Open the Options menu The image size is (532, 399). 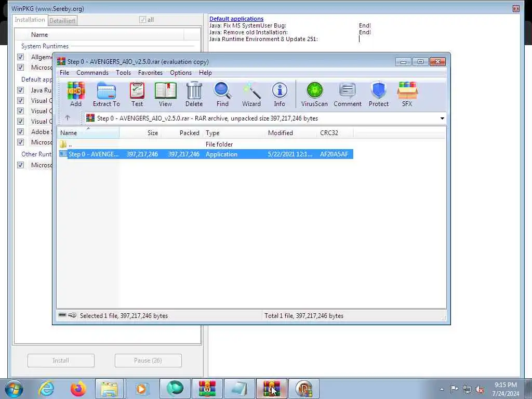(x=181, y=73)
